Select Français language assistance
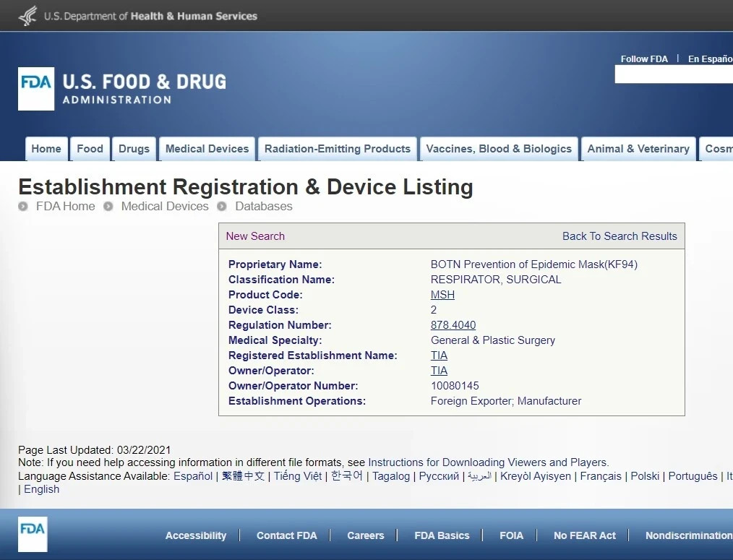This screenshot has height=560, width=733. pos(601,476)
